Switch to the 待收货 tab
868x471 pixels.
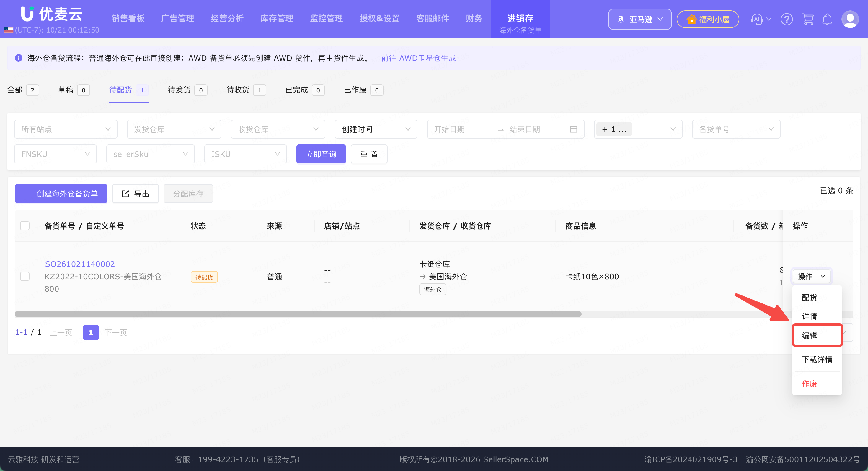pyautogui.click(x=246, y=90)
